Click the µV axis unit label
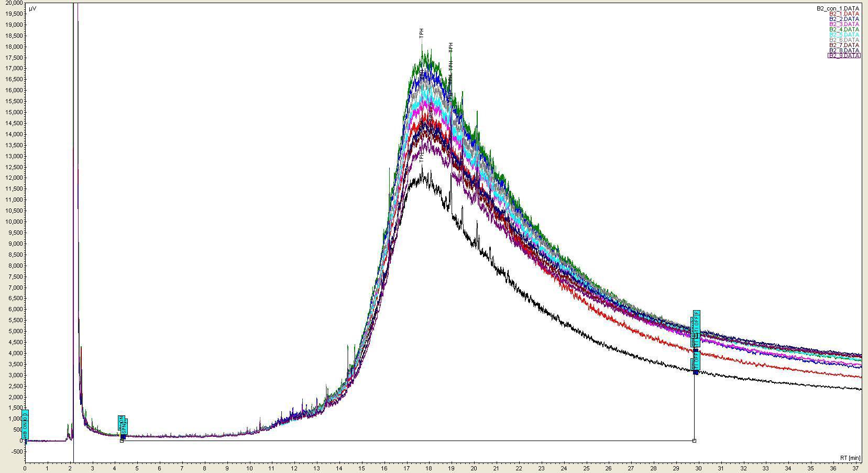868x473 pixels. 32,8
